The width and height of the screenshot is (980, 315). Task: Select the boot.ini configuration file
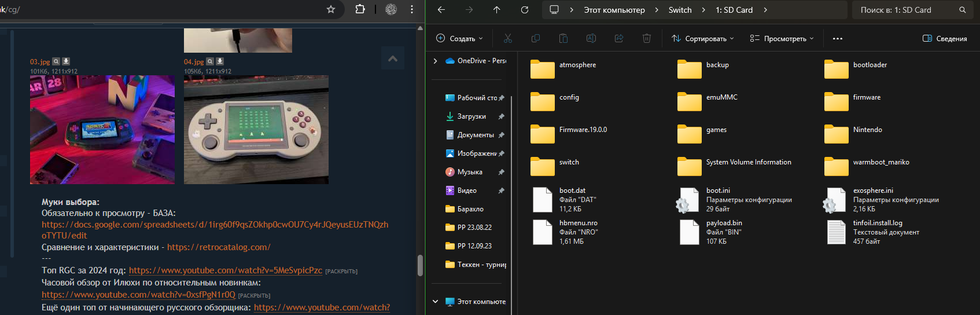click(735, 200)
